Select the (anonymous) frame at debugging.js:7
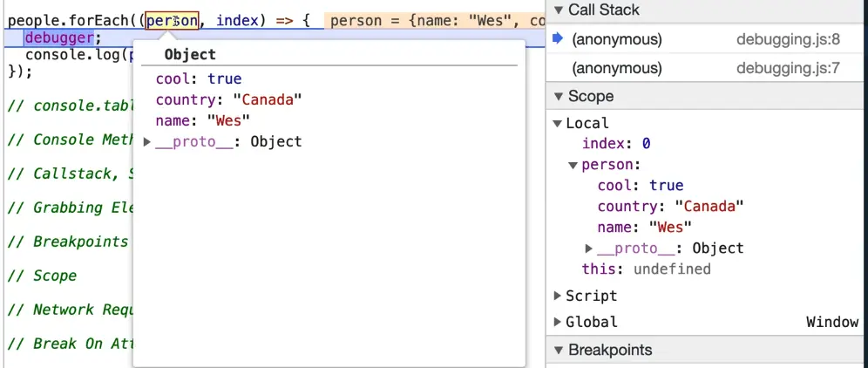Image resolution: width=868 pixels, height=368 pixels. pyautogui.click(x=616, y=68)
